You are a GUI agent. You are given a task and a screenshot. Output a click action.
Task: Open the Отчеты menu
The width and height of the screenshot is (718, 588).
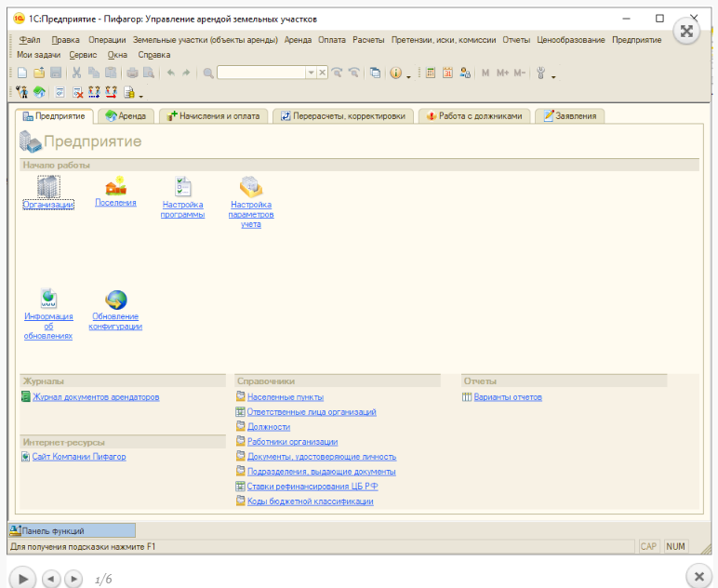tap(515, 40)
